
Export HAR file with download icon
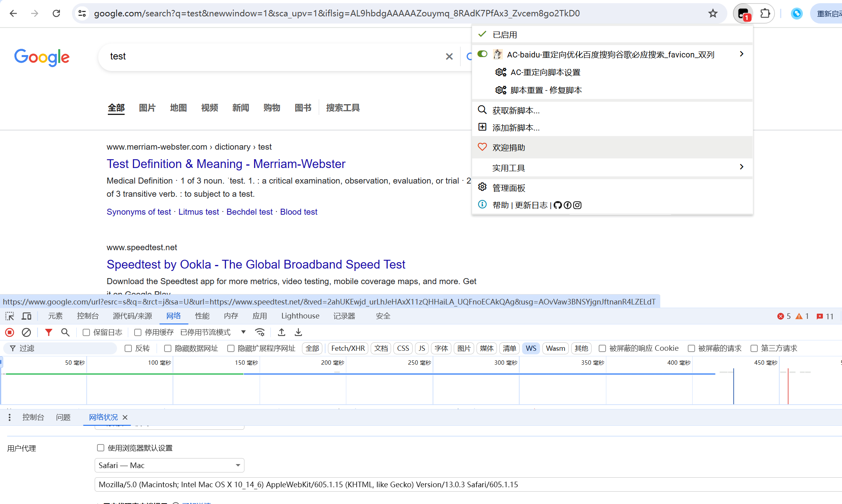pos(298,332)
